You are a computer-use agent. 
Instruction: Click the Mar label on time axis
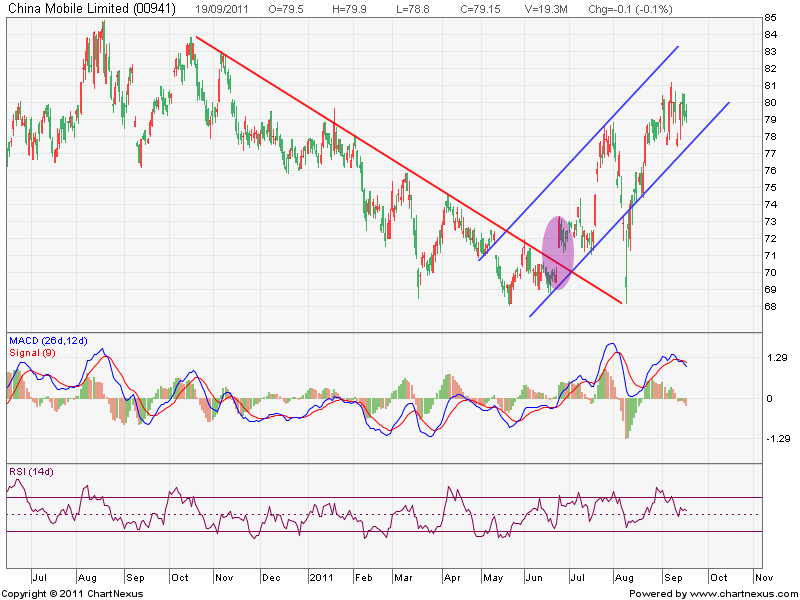tap(404, 577)
